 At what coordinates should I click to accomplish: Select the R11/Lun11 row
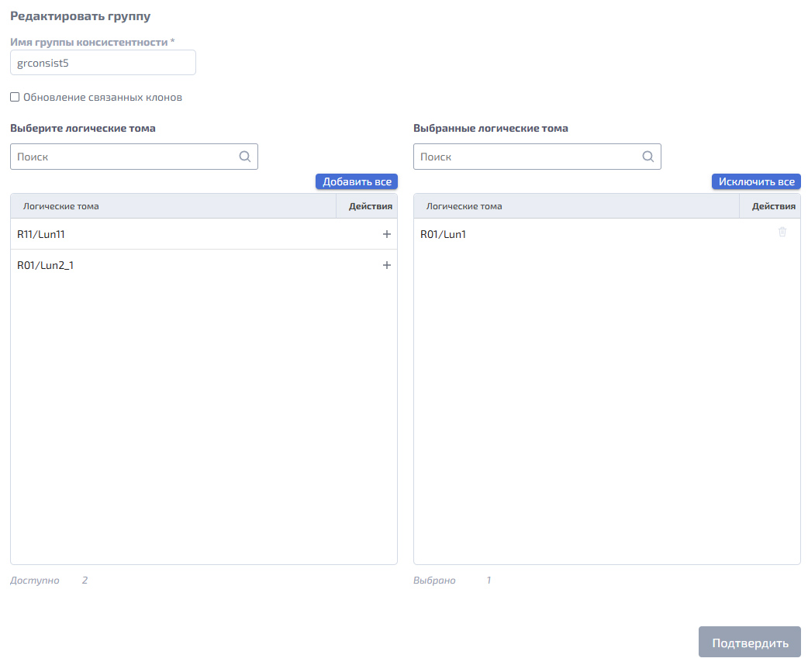[x=203, y=234]
